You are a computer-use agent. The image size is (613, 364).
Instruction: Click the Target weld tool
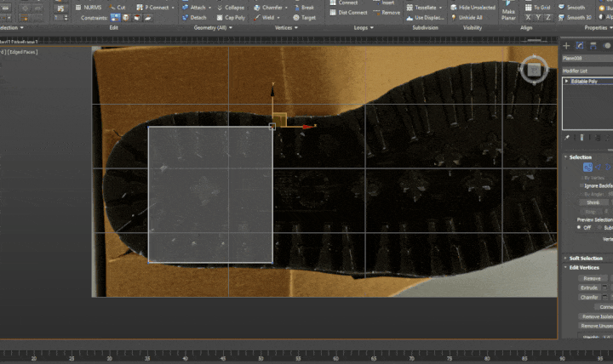(x=304, y=17)
